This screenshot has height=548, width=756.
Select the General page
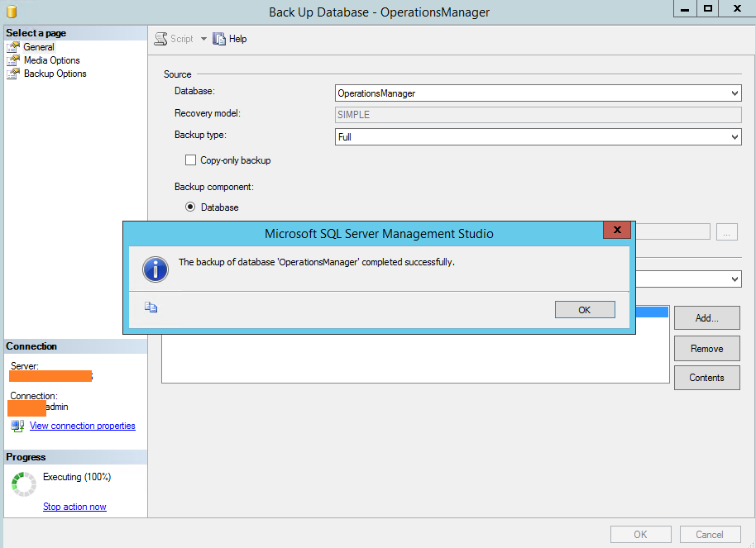click(39, 47)
